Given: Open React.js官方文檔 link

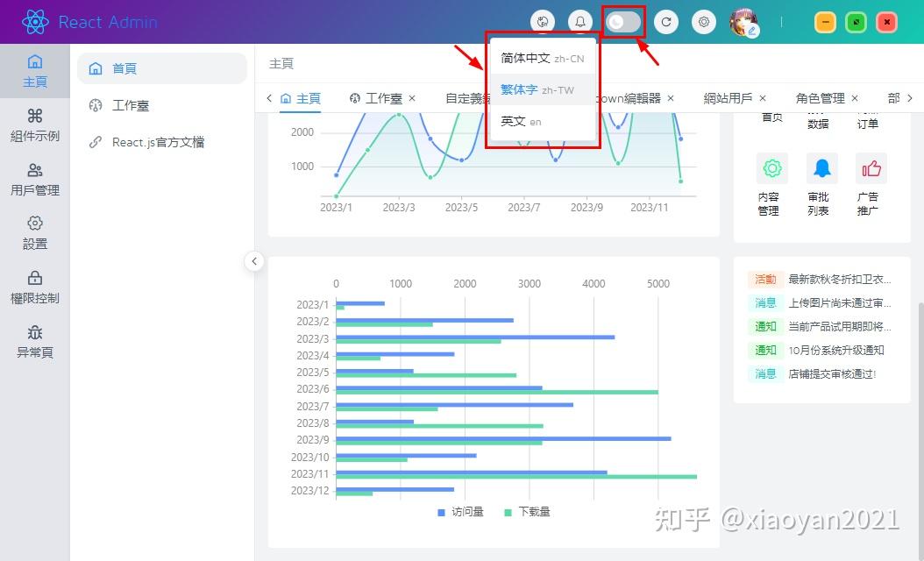Looking at the screenshot, I should (x=162, y=142).
